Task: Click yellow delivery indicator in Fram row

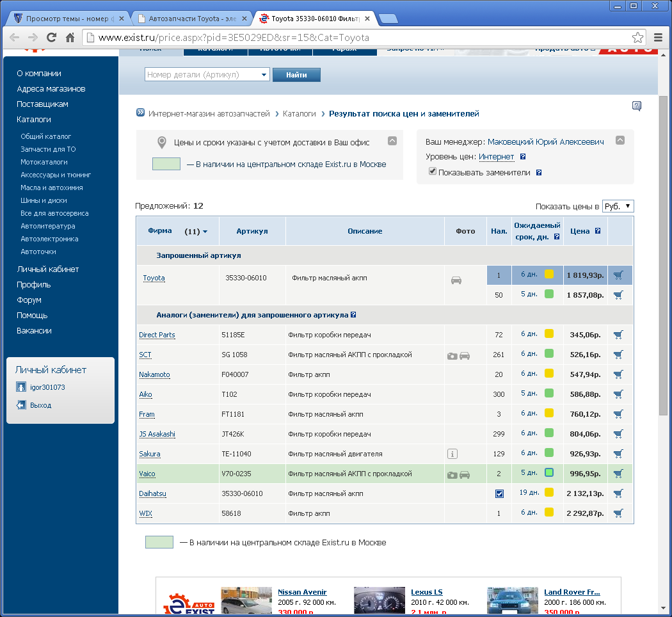Action: tap(549, 413)
